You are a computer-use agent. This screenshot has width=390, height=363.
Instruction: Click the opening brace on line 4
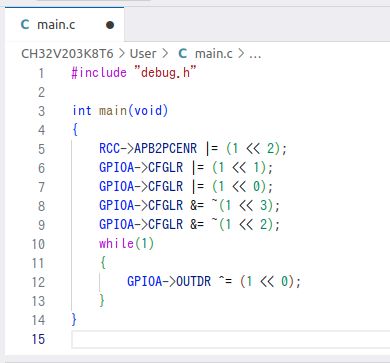pos(75,129)
